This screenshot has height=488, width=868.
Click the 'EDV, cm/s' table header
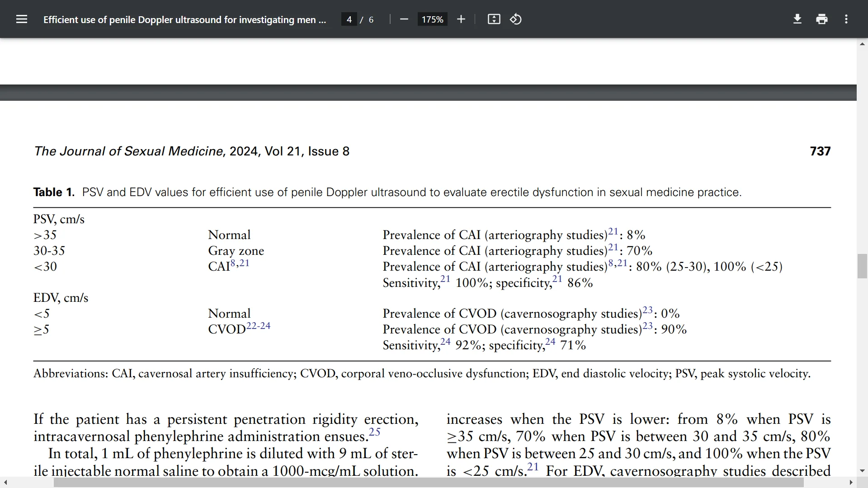(x=61, y=298)
